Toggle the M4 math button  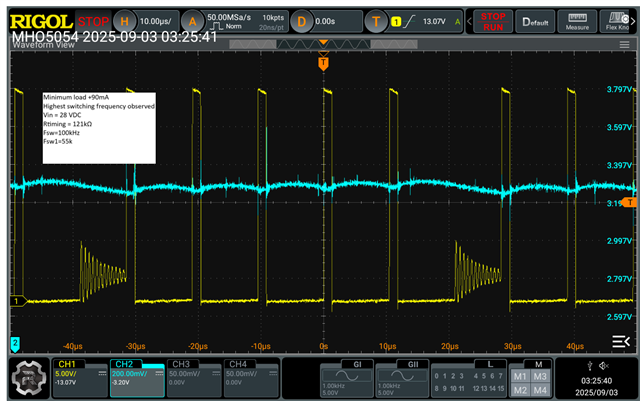tap(540, 390)
